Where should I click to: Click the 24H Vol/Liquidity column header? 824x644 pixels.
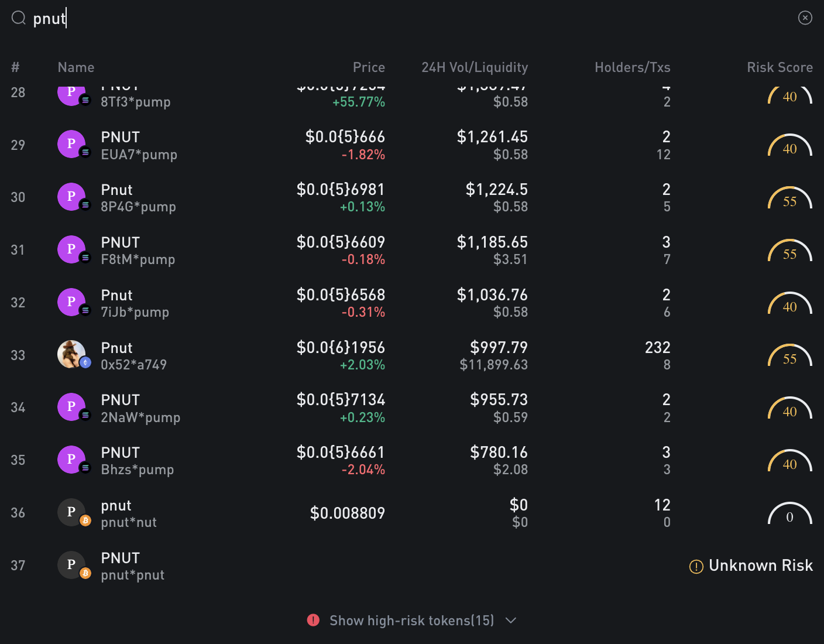pyautogui.click(x=475, y=67)
